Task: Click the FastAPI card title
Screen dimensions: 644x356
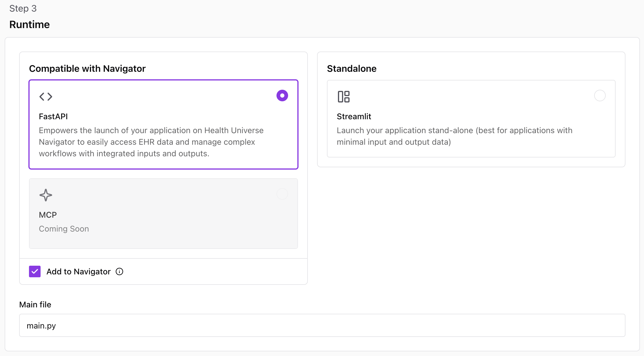Action: click(53, 116)
